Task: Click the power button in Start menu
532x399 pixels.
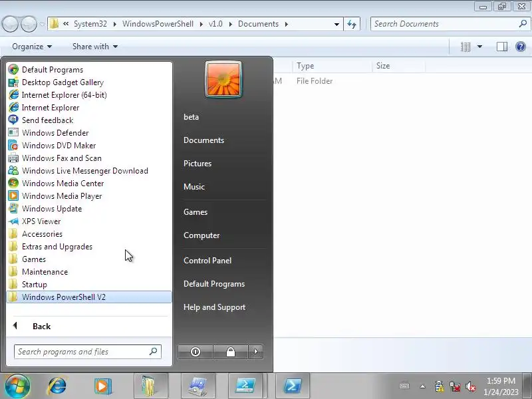Action: point(196,352)
